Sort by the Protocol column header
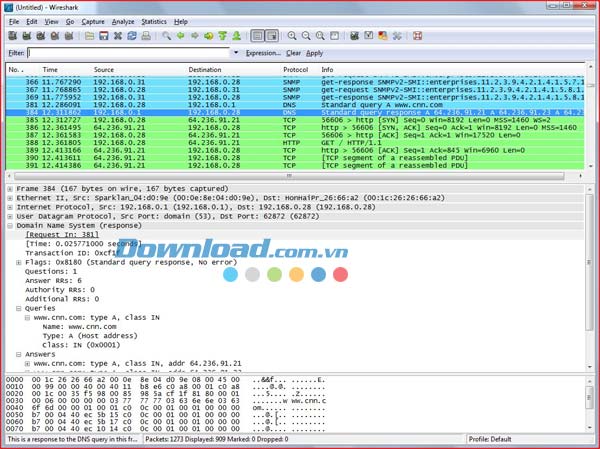The height and width of the screenshot is (449, 600). [x=295, y=70]
